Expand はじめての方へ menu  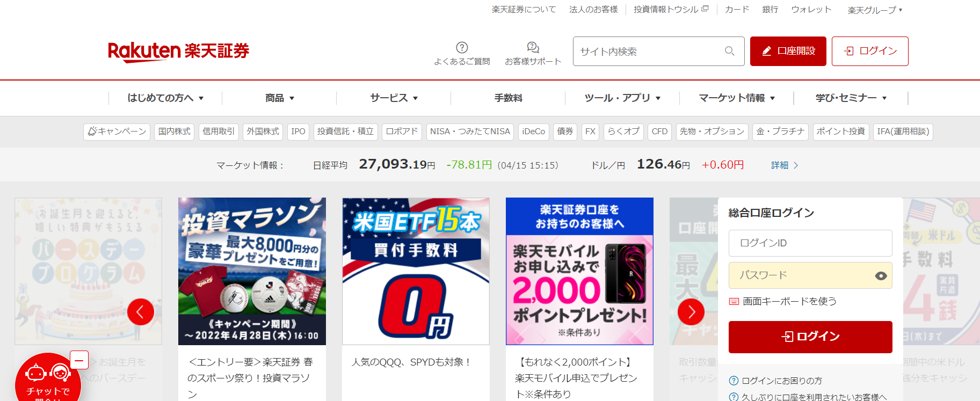(165, 98)
